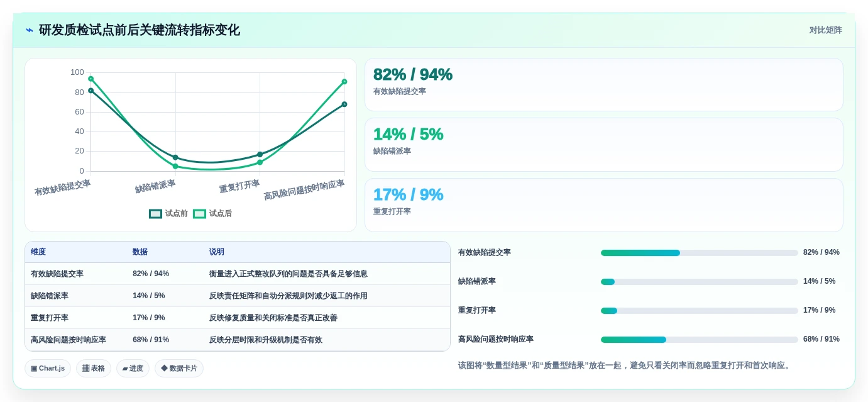This screenshot has width=868, height=402.
Task: Click the 试点前 point at 缺陷错派率
Action: pyautogui.click(x=175, y=157)
